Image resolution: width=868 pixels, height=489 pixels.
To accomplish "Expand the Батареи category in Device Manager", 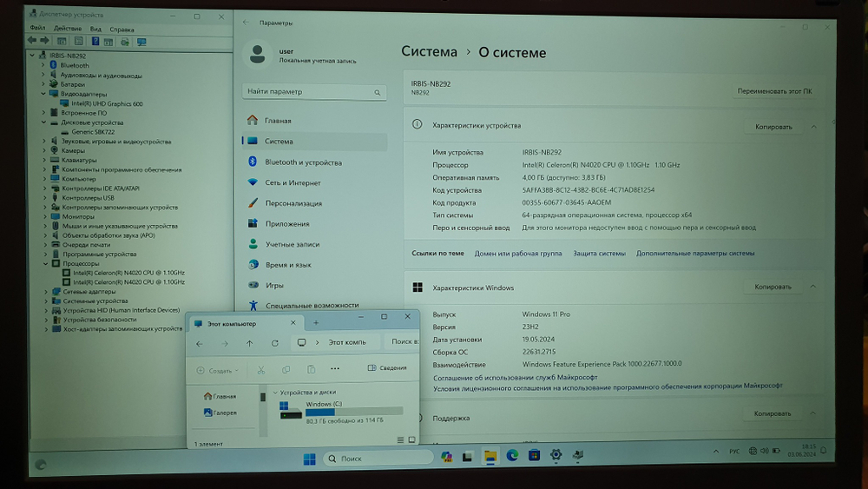I will click(43, 84).
